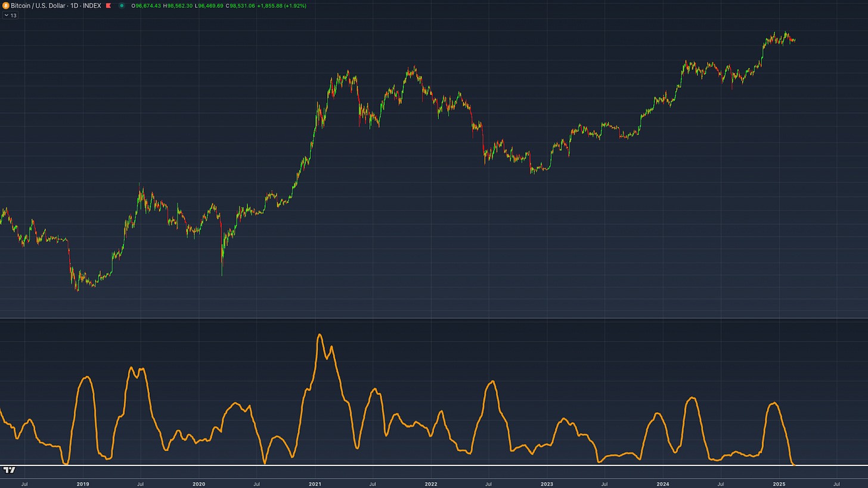The width and height of the screenshot is (868, 488).
Task: Expand the legend chevron next to 13
Action: coord(7,15)
